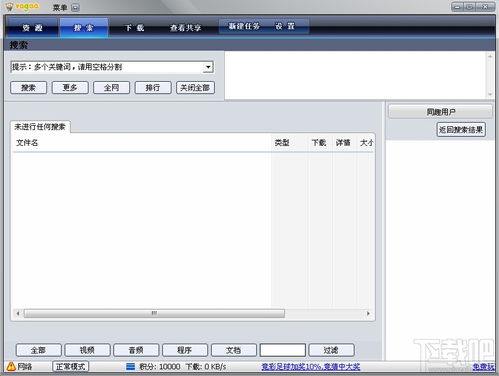499x376 pixels.
Task: Click the filter text input field
Action: 283,350
